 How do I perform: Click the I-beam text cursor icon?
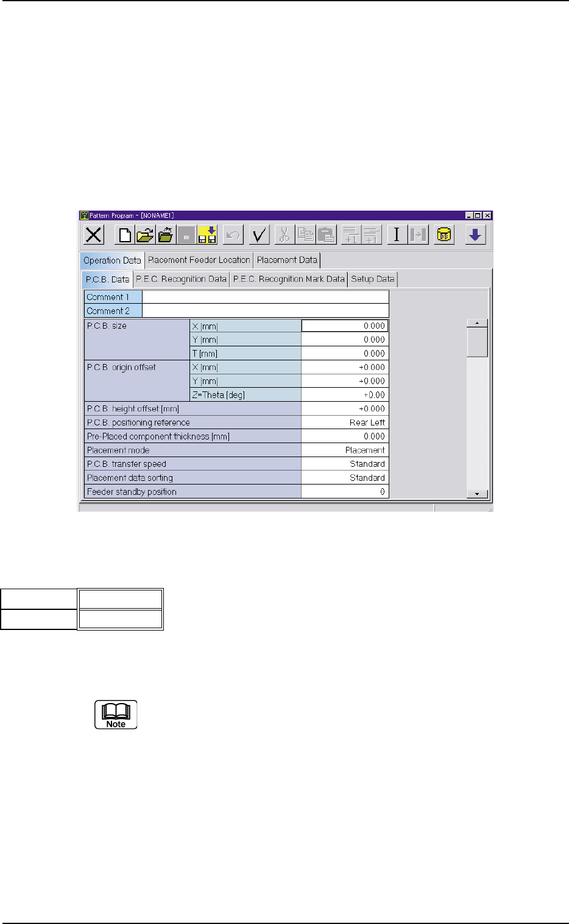pos(397,235)
